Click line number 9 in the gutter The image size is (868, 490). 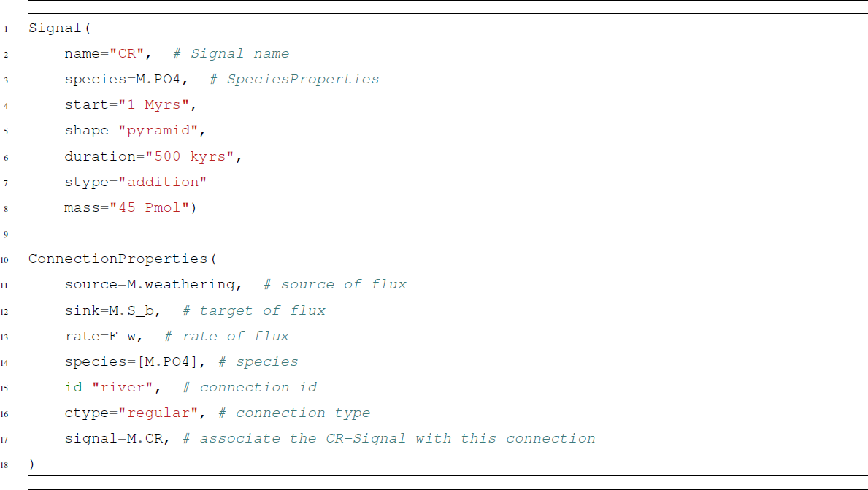[5, 234]
